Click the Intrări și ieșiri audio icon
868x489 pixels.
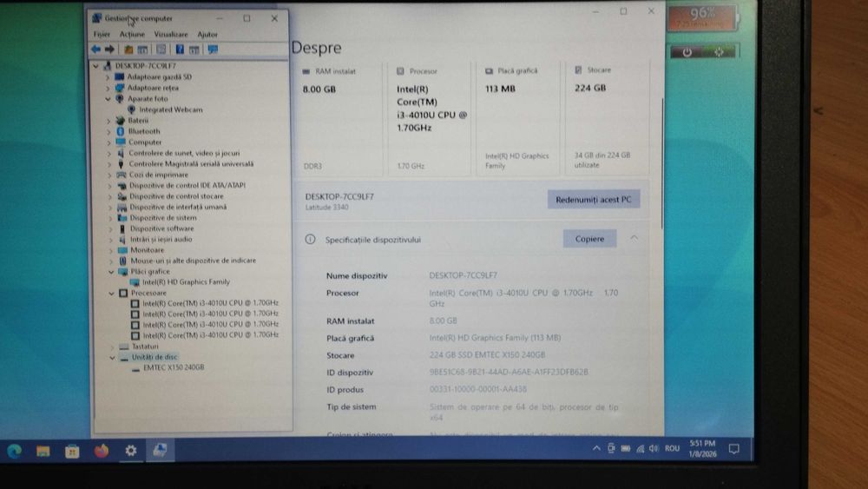pyautogui.click(x=122, y=239)
